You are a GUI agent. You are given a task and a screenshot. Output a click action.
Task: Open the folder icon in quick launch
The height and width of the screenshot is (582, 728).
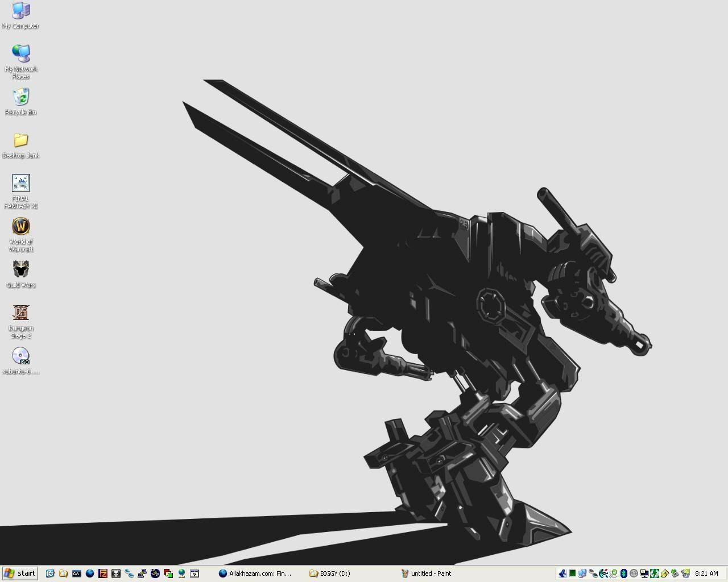[63, 573]
